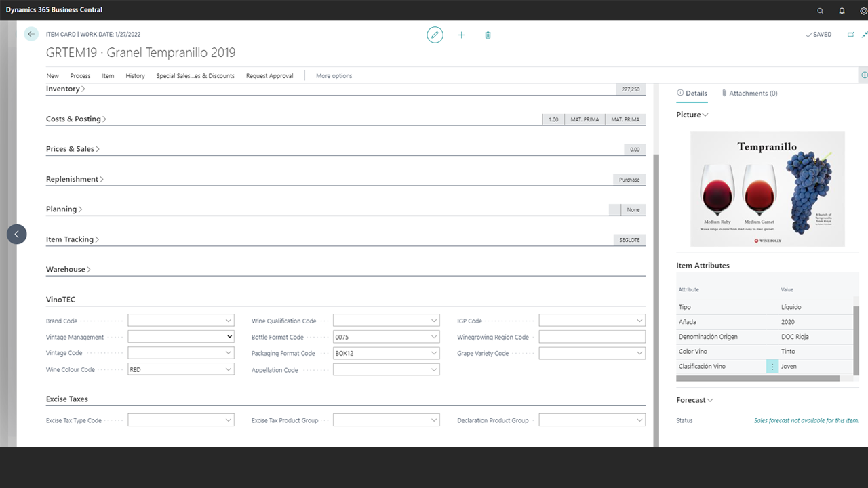Expand the Warehouse section
The height and width of the screenshot is (488, 868).
68,269
